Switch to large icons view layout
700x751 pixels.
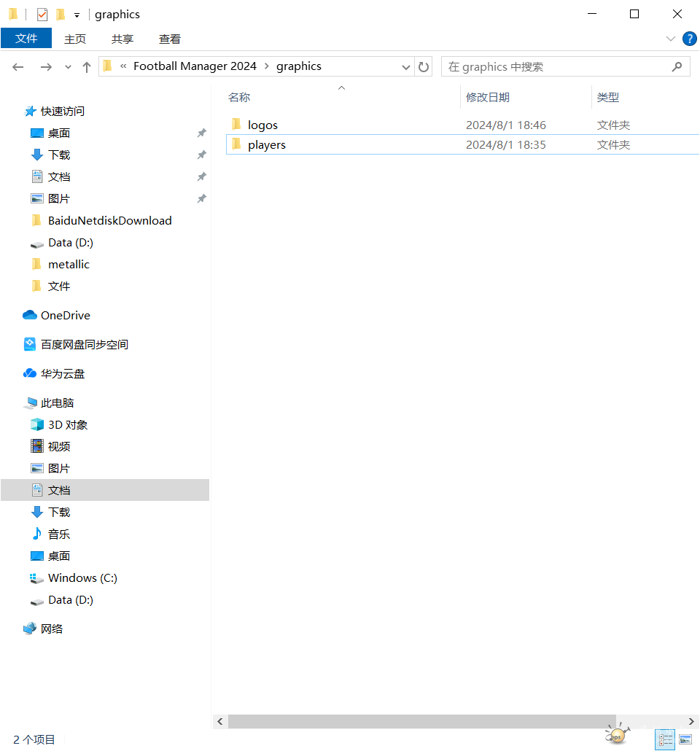pos(685,739)
